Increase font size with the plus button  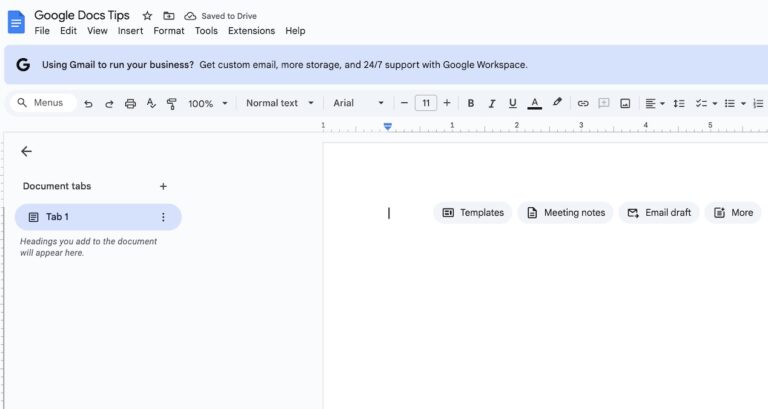coord(447,103)
